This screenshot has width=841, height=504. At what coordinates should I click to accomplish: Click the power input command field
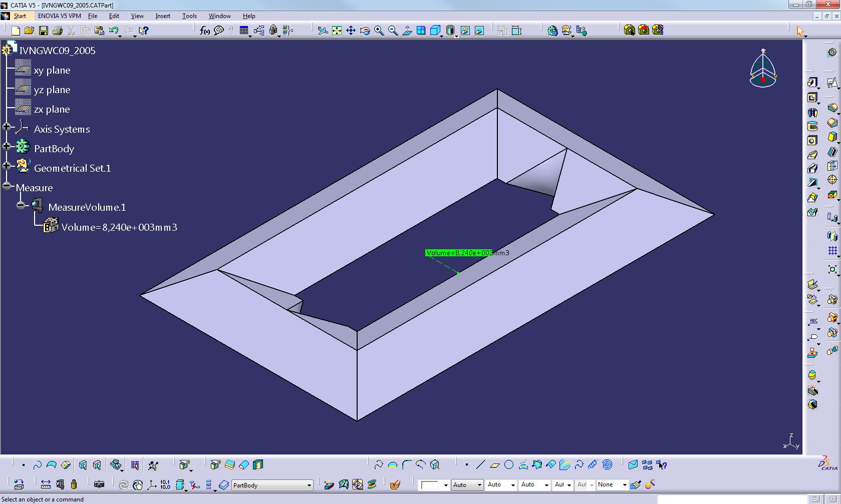point(732,499)
